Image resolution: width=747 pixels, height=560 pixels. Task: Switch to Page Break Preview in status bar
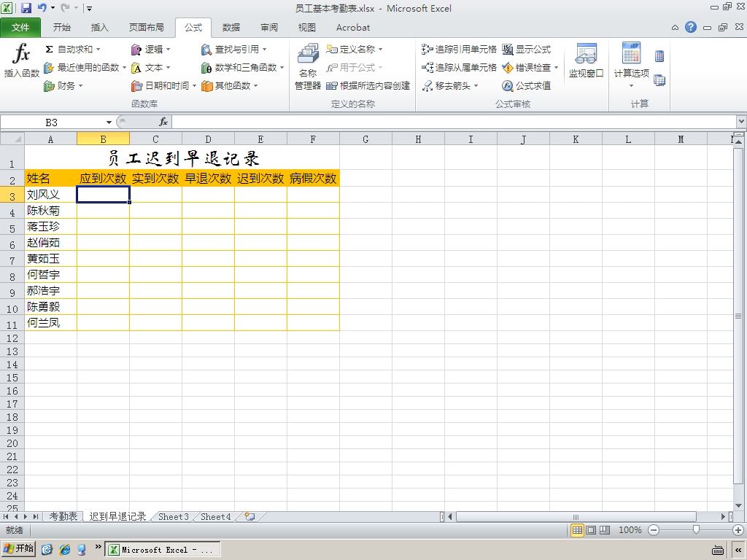pos(605,530)
